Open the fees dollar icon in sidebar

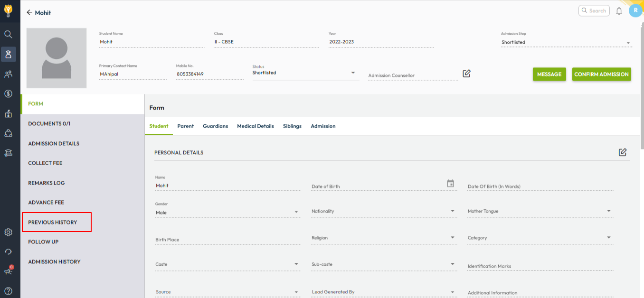click(x=8, y=93)
